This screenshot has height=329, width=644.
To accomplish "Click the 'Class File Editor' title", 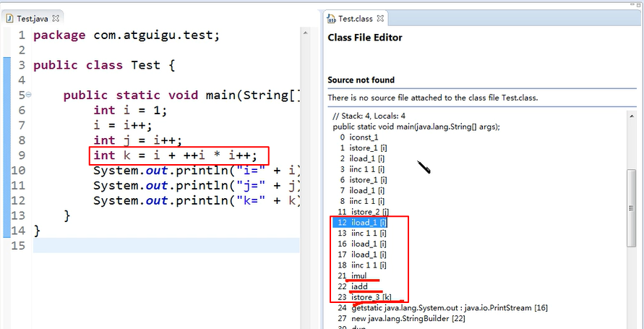I will 365,38.
